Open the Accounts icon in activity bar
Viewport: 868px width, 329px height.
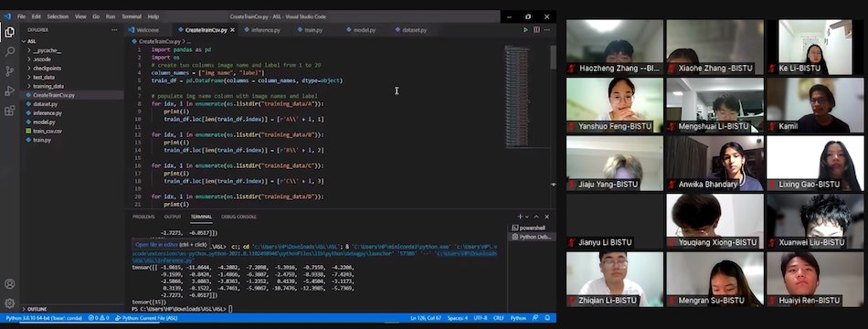point(9,284)
